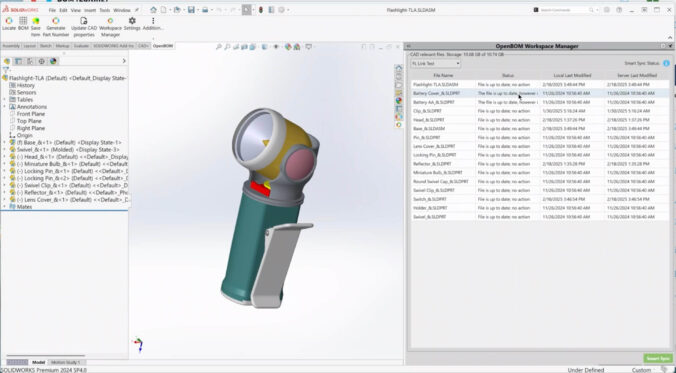Screen dimensions: 676x373
Task: Open the Edit menu
Action: click(x=63, y=10)
